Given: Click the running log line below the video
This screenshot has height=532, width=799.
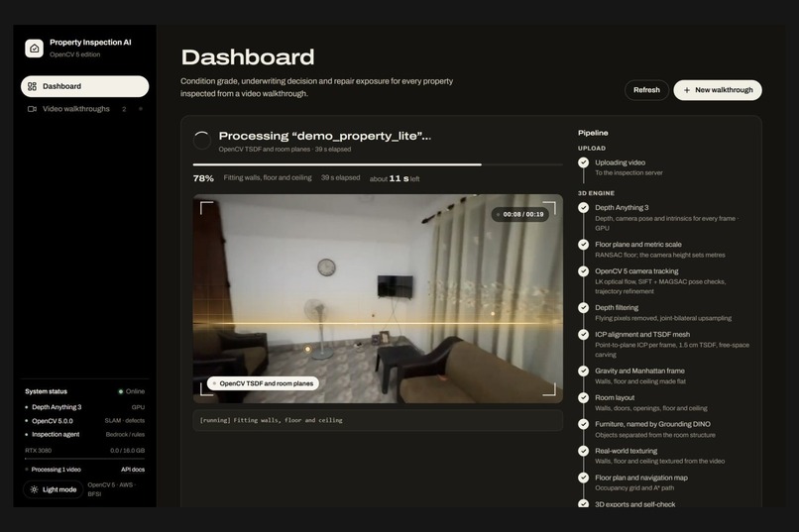Looking at the screenshot, I should click(378, 420).
